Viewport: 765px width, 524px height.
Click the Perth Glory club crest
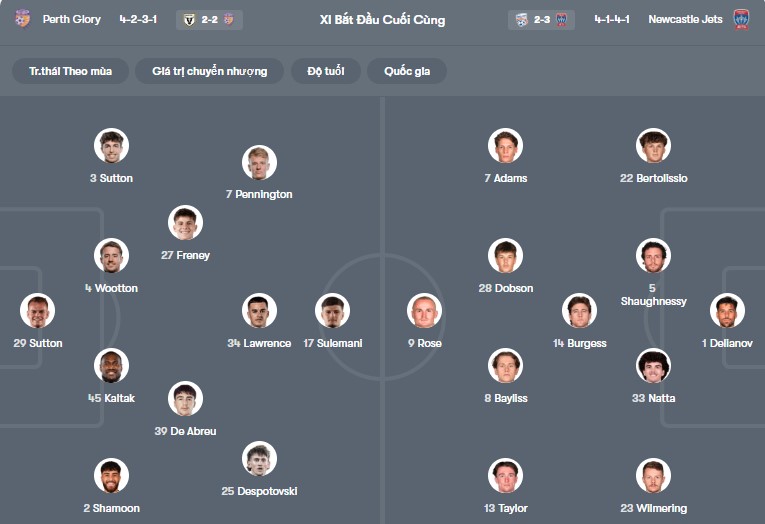click(22, 19)
